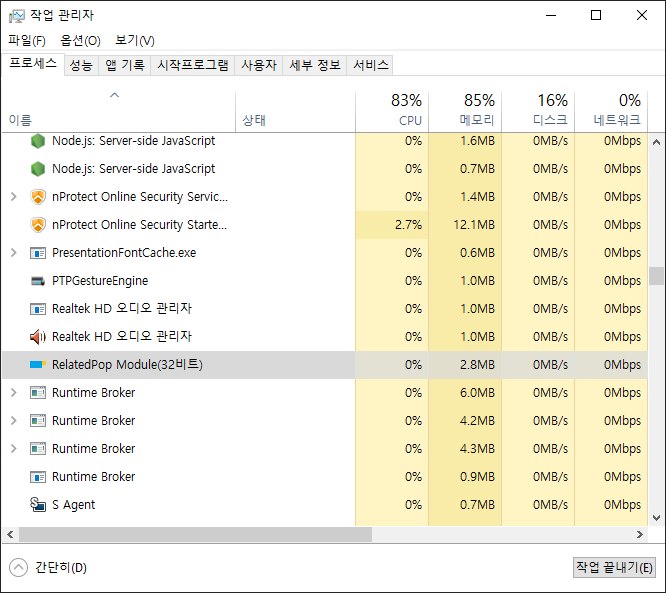666x593 pixels.
Task: Switch to the 앱 기록 tab
Action: coord(125,65)
